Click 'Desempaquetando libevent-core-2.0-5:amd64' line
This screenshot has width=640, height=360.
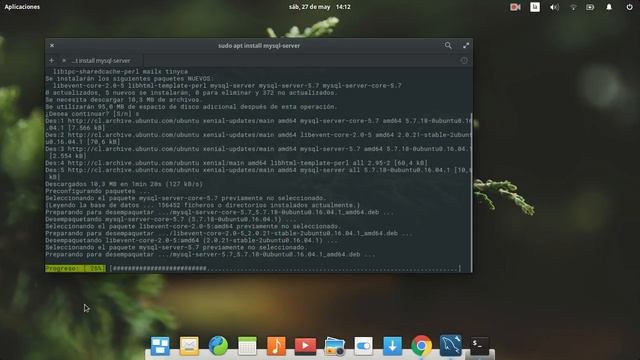(191, 240)
